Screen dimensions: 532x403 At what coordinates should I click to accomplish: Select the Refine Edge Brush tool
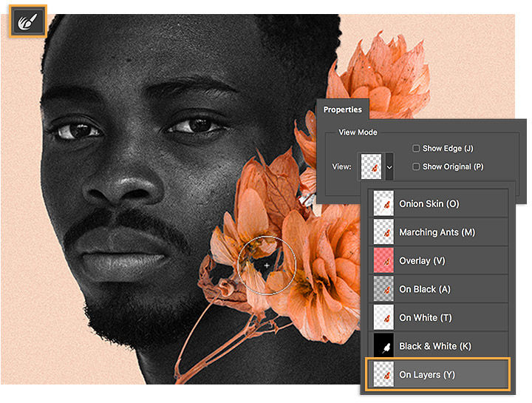tap(28, 21)
